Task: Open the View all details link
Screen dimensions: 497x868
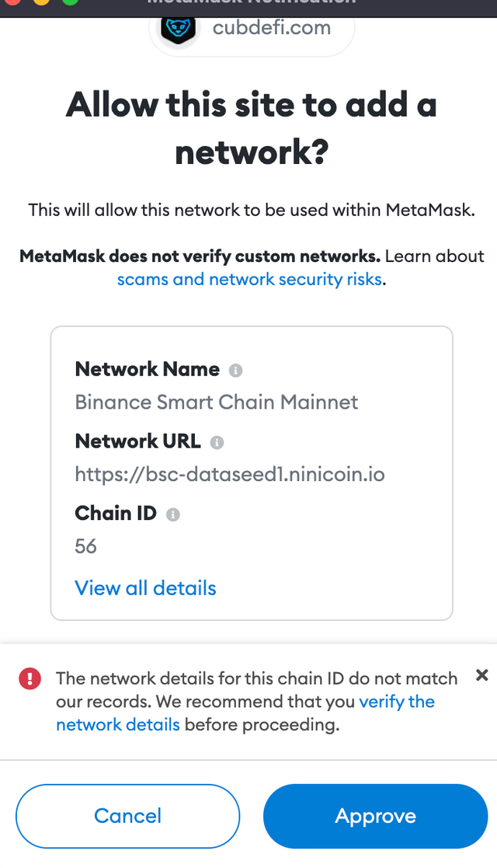Action: (x=145, y=588)
